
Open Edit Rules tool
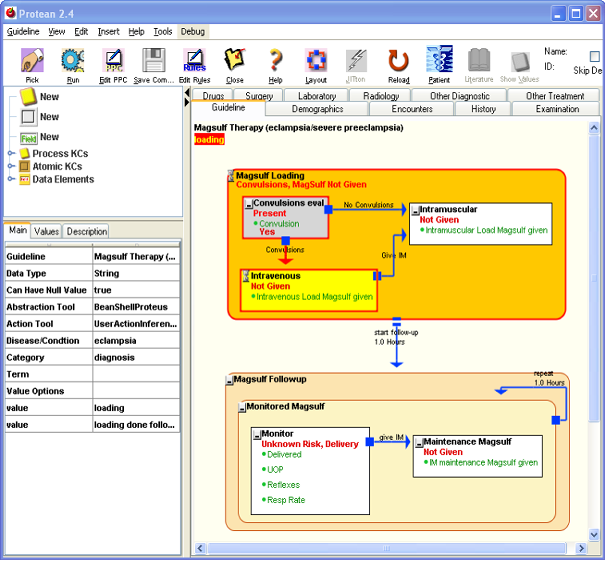tap(194, 62)
